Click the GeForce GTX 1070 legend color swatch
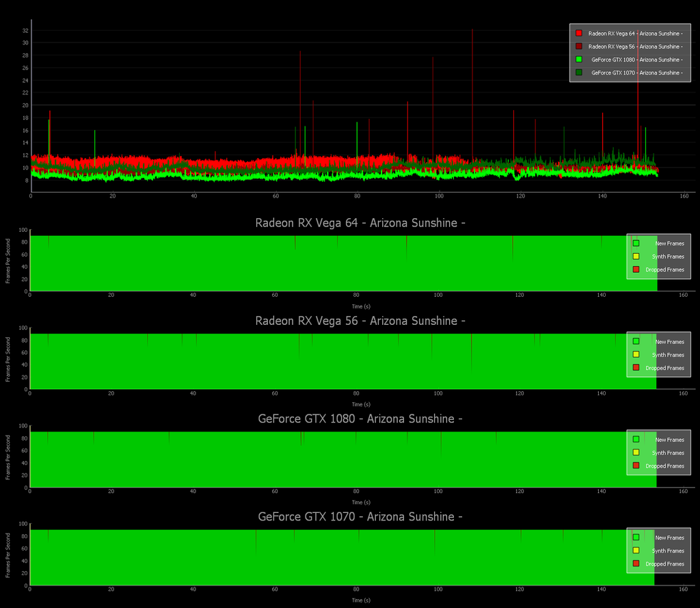Viewport: 700px width, 608px height. click(x=578, y=72)
